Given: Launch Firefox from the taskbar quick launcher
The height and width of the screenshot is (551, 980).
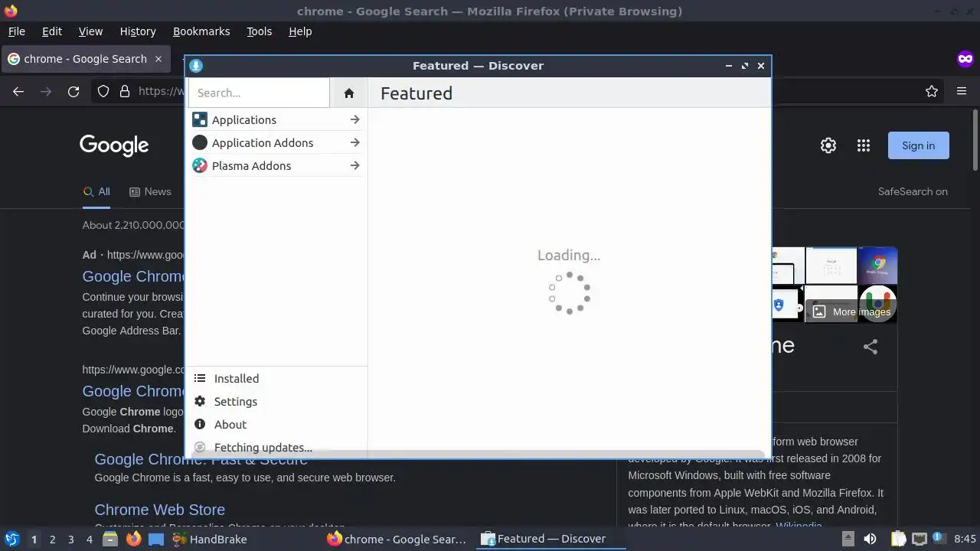Looking at the screenshot, I should point(133,539).
